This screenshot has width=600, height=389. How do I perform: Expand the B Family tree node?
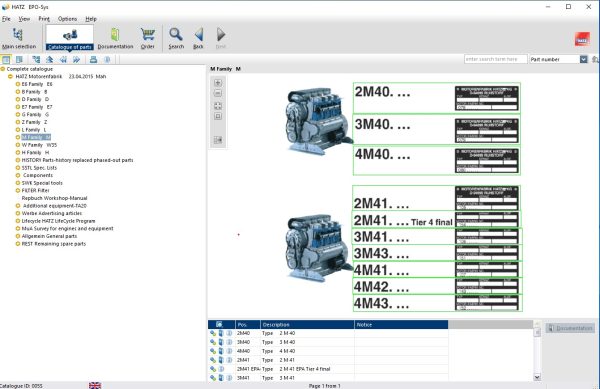point(18,92)
